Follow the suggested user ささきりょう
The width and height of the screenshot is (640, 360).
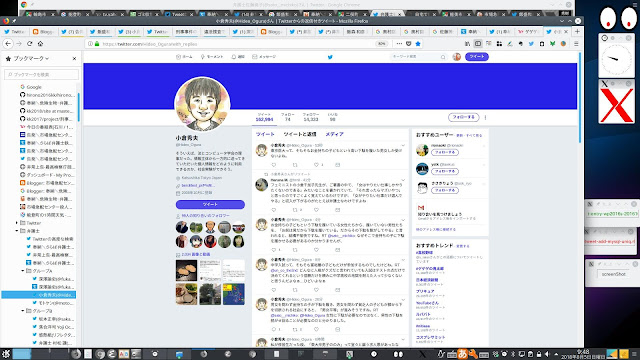pyautogui.click(x=444, y=190)
